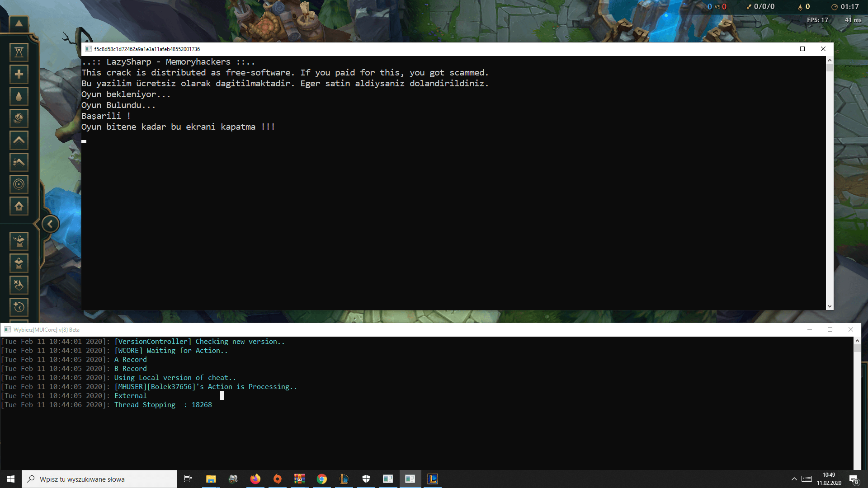Click the concentric circle target icon

click(19, 184)
